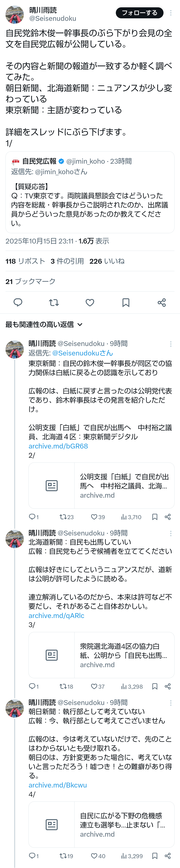Image resolution: width=180 pixels, height=868 pixels.
Task: Like the main post
Action: [90, 302]
